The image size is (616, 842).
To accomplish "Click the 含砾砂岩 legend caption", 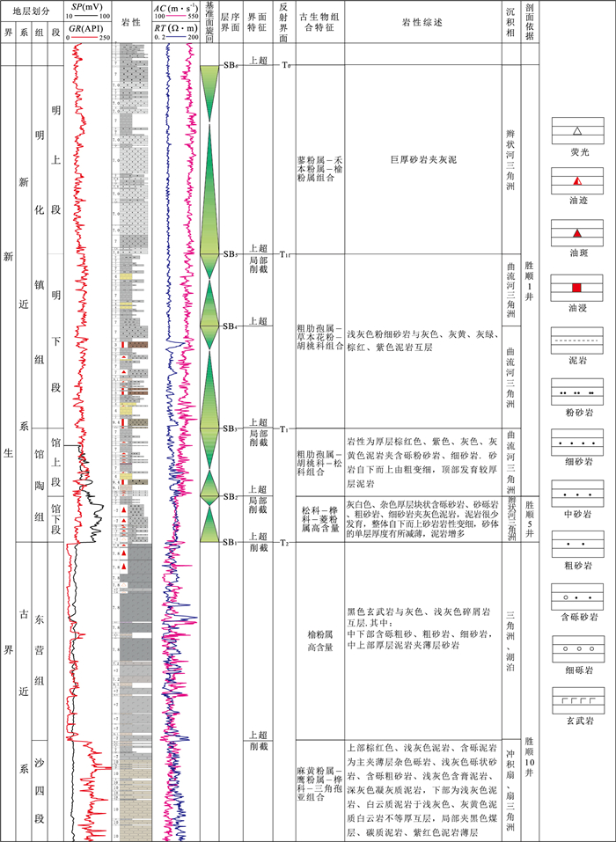I will pyautogui.click(x=580, y=618).
